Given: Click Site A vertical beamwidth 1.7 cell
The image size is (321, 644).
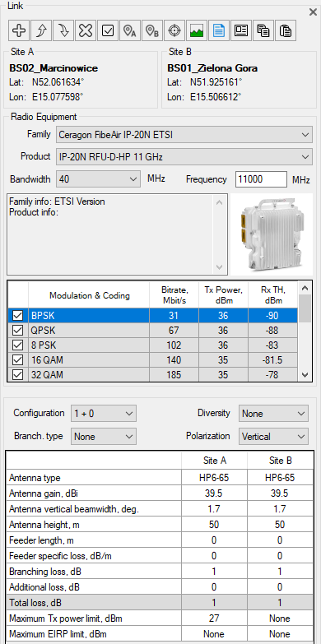Looking at the screenshot, I should [214, 509].
